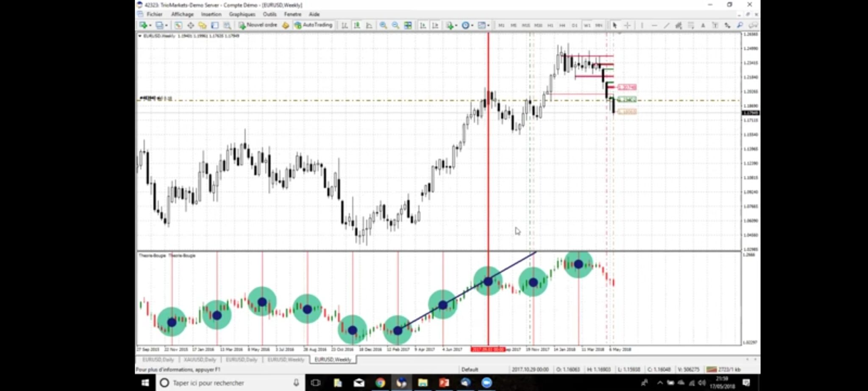Expand the new chart dropdown arrow
Screen dimensions: 868x391
coord(150,25)
